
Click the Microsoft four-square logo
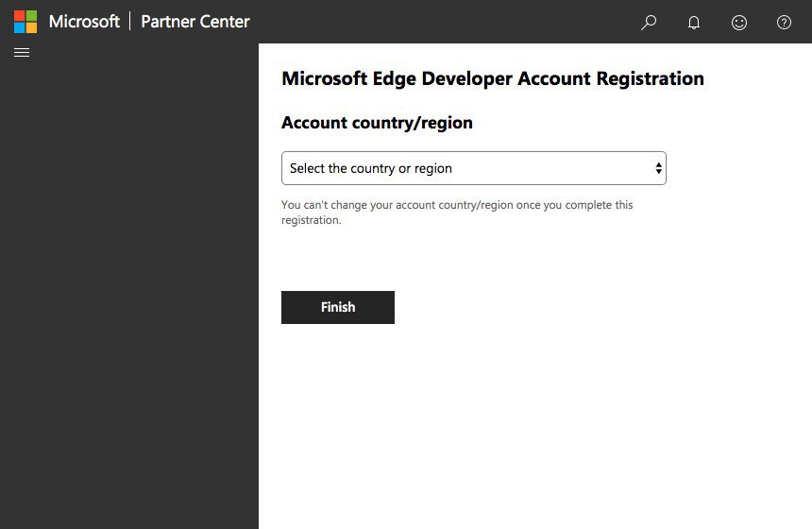pyautogui.click(x=25, y=22)
